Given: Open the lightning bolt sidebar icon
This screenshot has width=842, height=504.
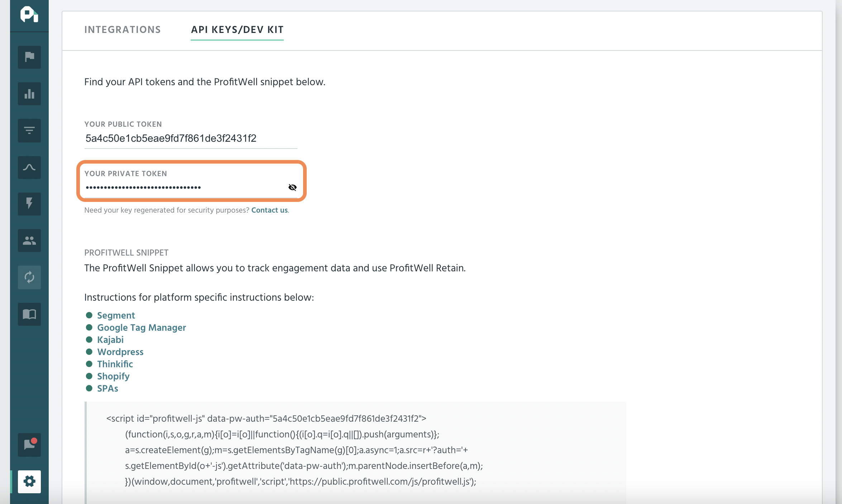Looking at the screenshot, I should tap(29, 204).
